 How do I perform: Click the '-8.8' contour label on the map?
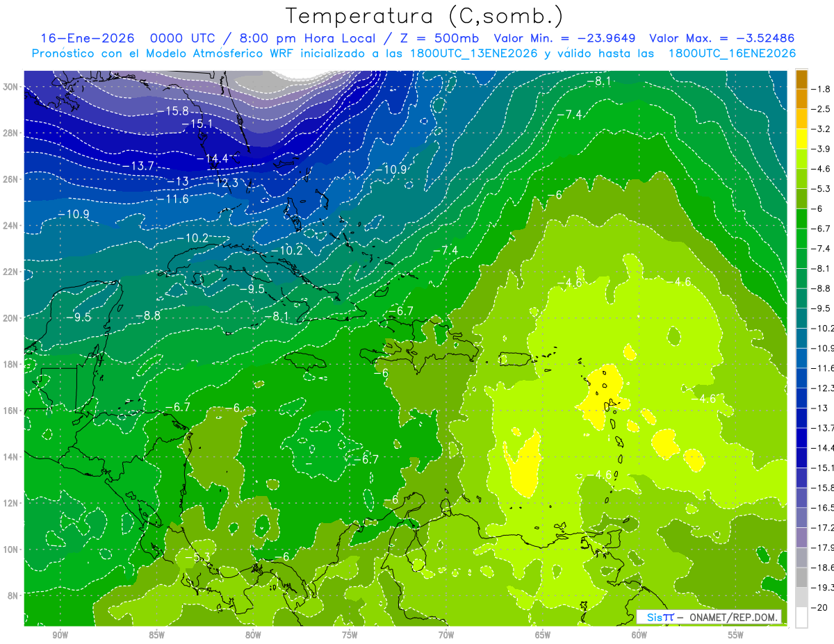[147, 315]
